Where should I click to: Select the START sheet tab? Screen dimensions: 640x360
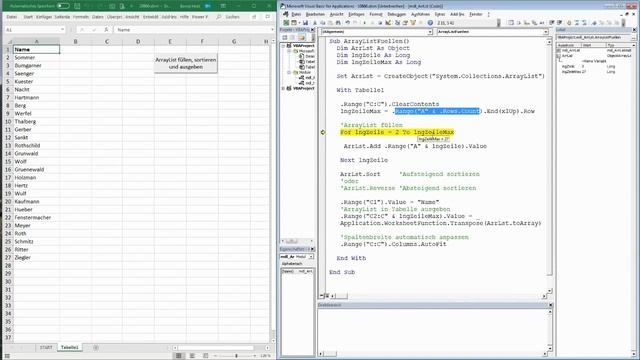(46, 347)
